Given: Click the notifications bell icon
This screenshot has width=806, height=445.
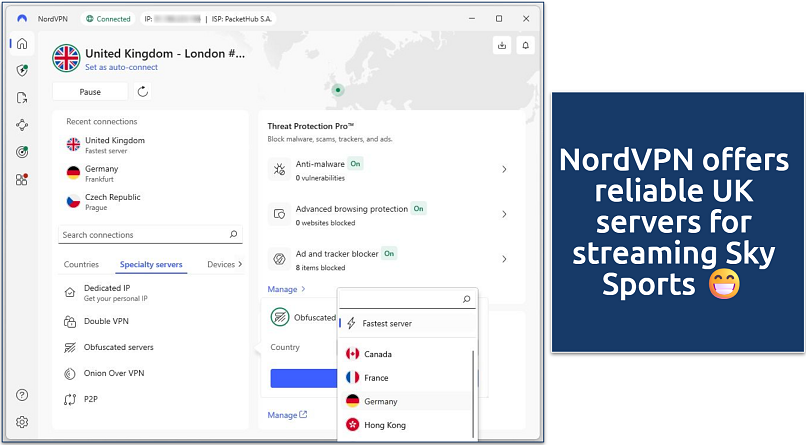Looking at the screenshot, I should (526, 45).
